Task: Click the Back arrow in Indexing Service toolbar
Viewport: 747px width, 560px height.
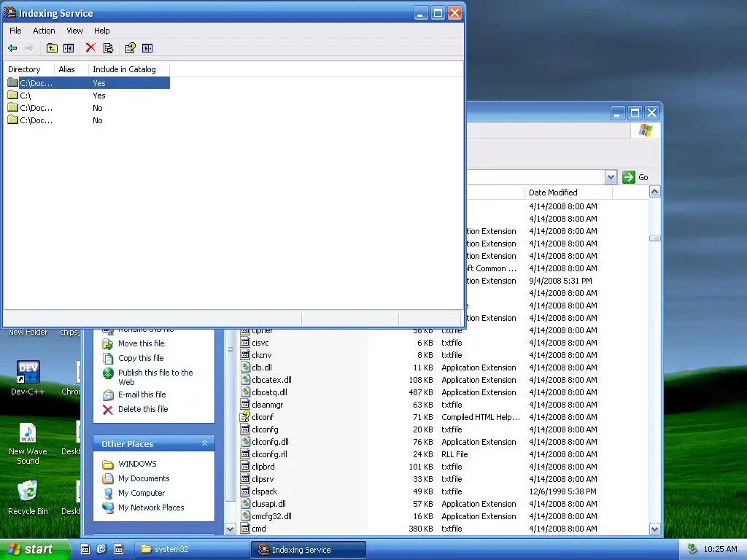Action: [x=13, y=48]
